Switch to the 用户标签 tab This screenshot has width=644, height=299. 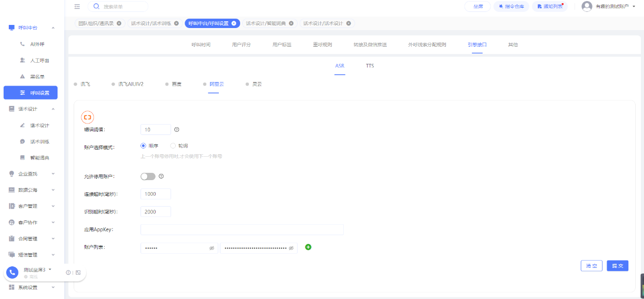pos(282,45)
